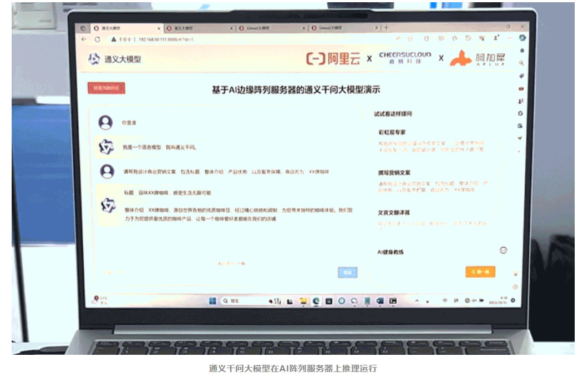The image size is (588, 377).
Task: Show hidden tray icons chevron
Action: pyautogui.click(x=417, y=300)
